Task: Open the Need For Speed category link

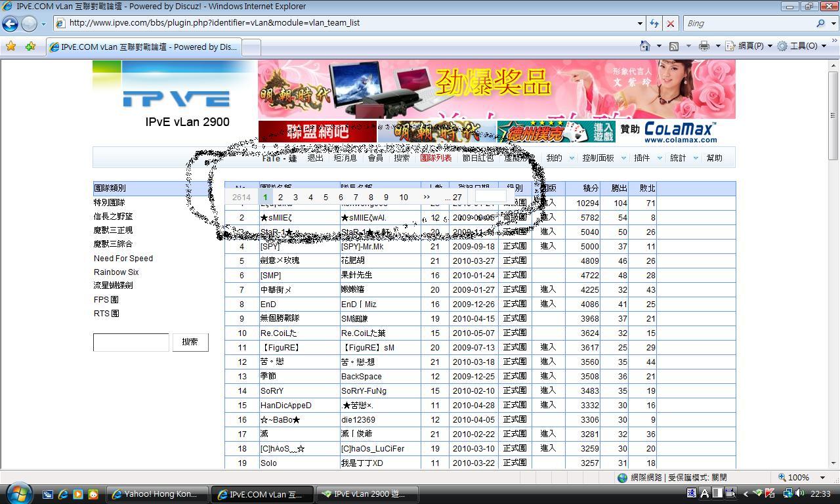Action: tap(123, 259)
